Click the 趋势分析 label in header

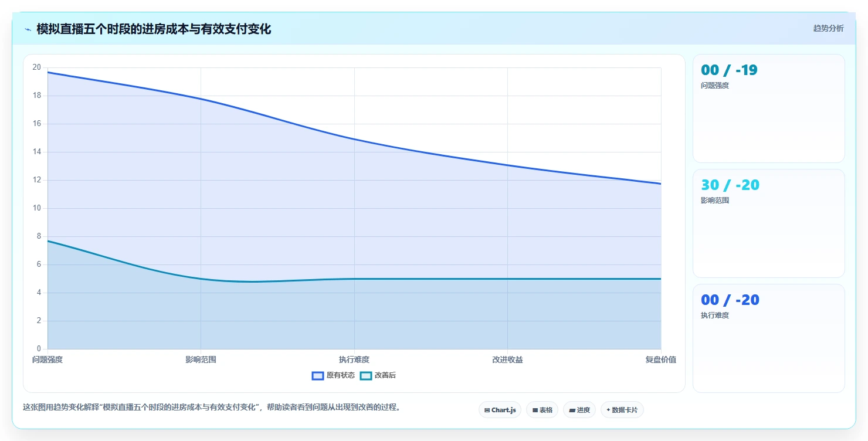(x=828, y=28)
